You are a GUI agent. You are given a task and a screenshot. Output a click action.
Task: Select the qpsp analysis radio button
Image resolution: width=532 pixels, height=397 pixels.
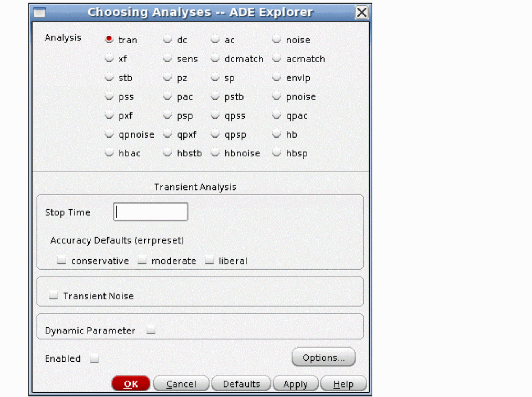215,134
